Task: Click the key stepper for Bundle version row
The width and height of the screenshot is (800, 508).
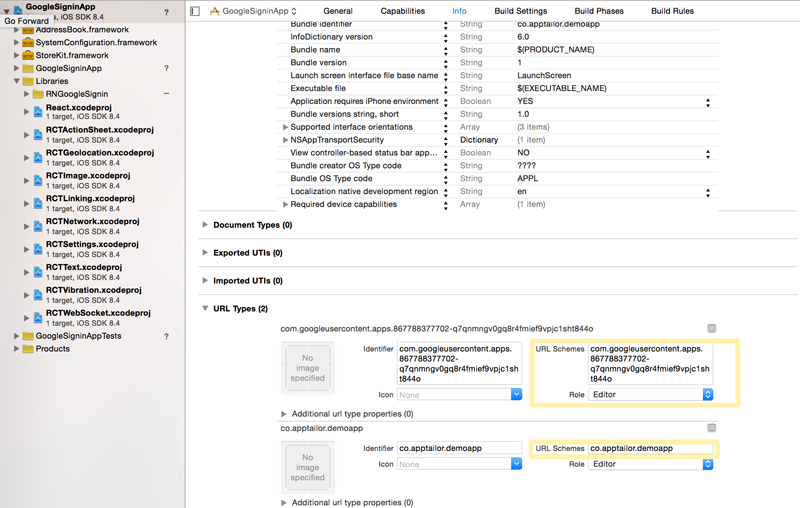Action: (x=445, y=63)
